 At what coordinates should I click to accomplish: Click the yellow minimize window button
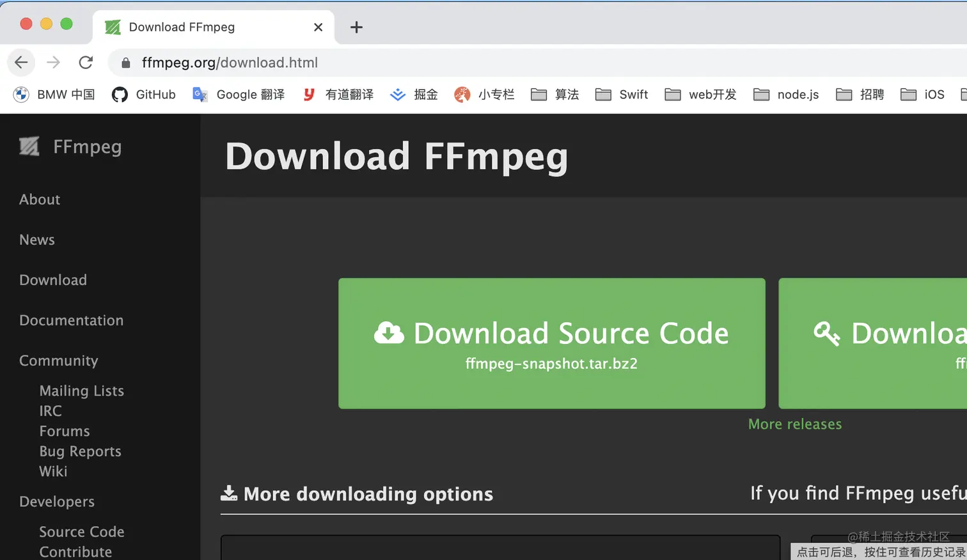(46, 24)
